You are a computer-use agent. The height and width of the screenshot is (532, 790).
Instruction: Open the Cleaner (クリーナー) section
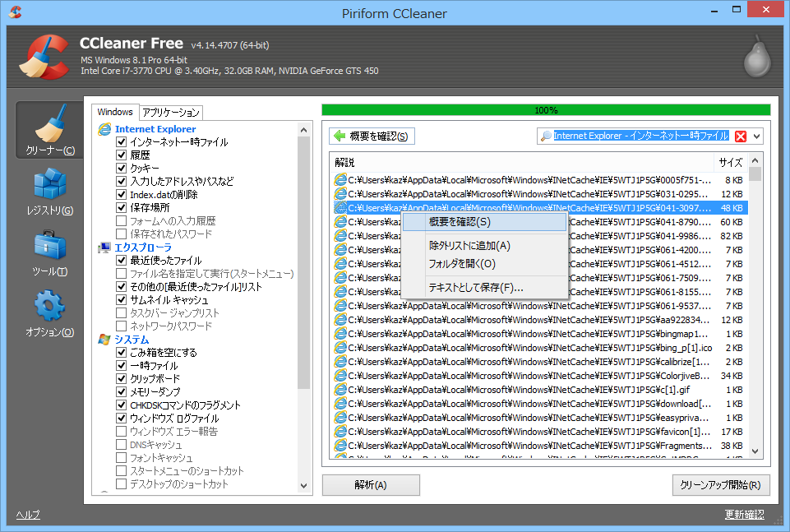pos(50,129)
